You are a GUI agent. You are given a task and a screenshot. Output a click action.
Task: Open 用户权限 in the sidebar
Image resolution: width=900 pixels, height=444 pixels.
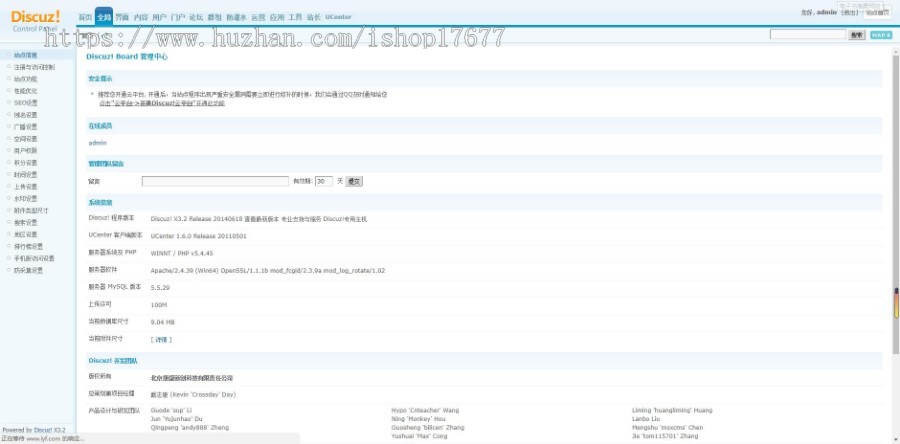point(26,150)
